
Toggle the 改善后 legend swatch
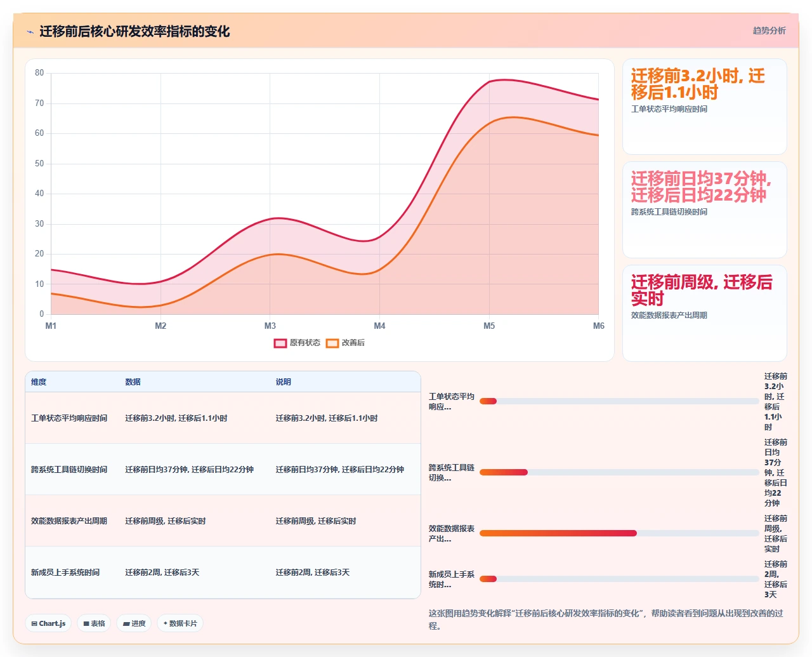point(332,343)
